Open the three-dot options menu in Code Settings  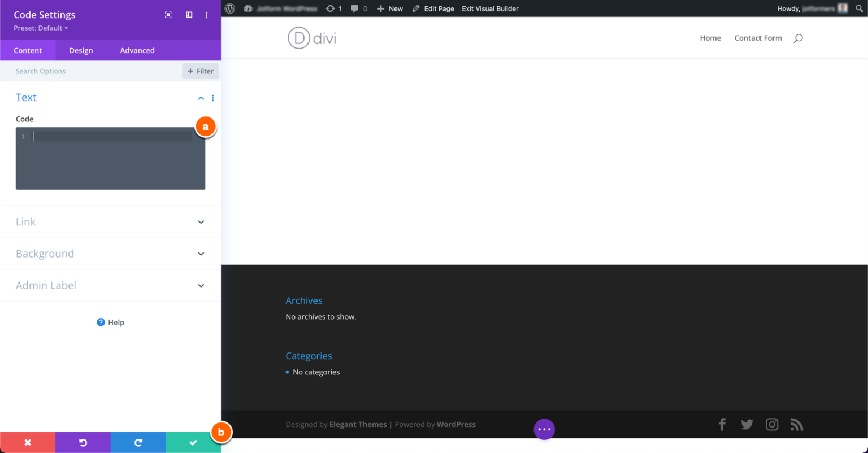point(206,15)
